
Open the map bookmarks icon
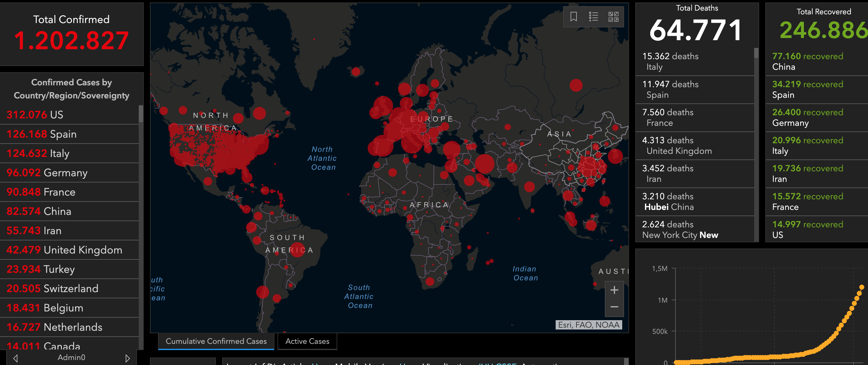[x=573, y=17]
